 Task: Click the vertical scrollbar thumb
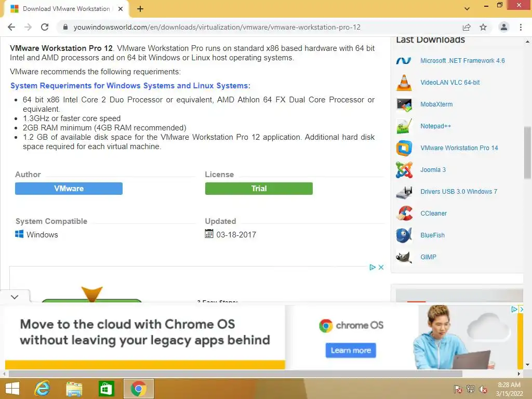[528, 153]
